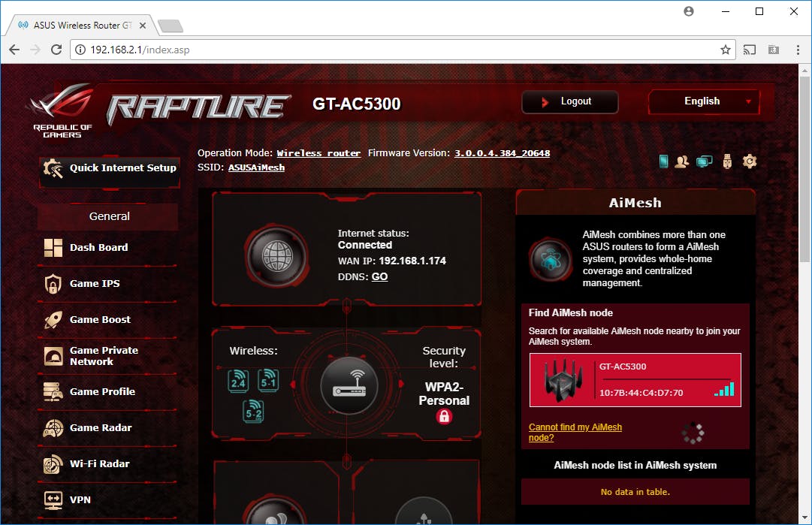Open the VPN menu item

(80, 500)
